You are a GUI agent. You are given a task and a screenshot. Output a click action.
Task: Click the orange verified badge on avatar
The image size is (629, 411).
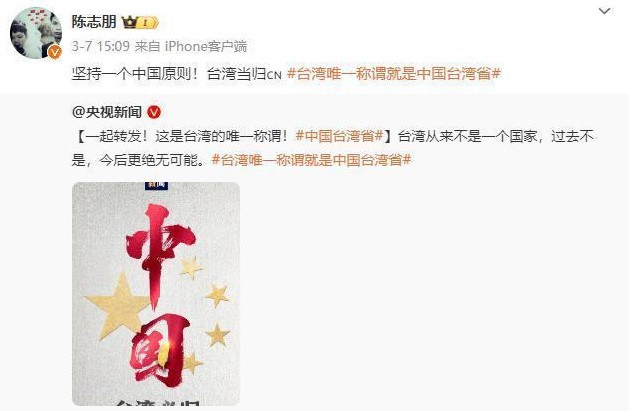(x=55, y=52)
